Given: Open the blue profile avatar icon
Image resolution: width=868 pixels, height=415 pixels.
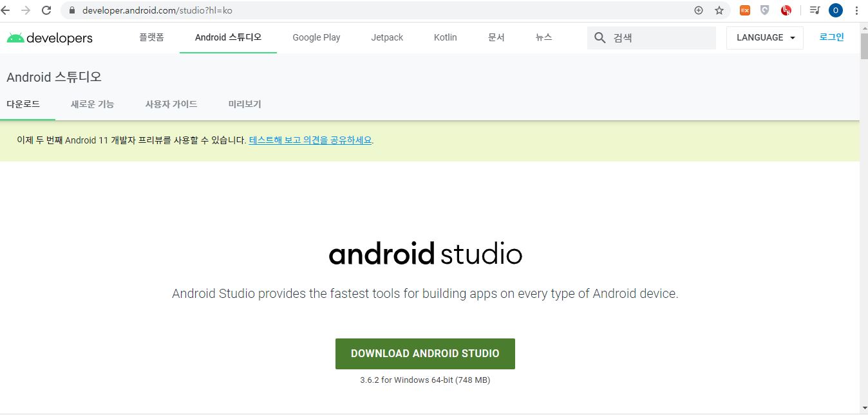Looking at the screenshot, I should 836,10.
